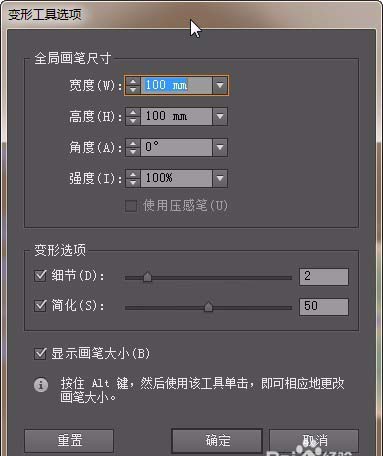This screenshot has width=383, height=456.
Task: Expand the 角度(A) angle dropdown
Action: click(220, 148)
